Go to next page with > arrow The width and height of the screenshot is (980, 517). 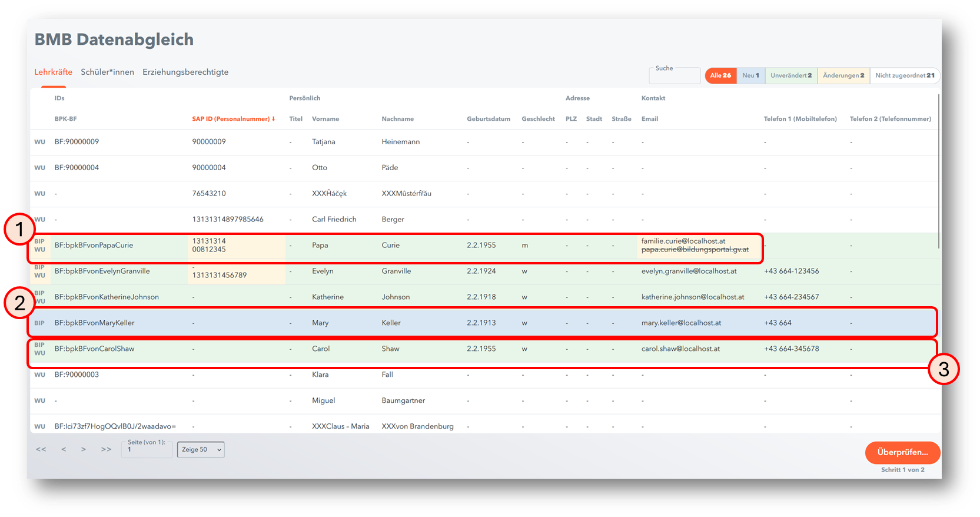(84, 449)
